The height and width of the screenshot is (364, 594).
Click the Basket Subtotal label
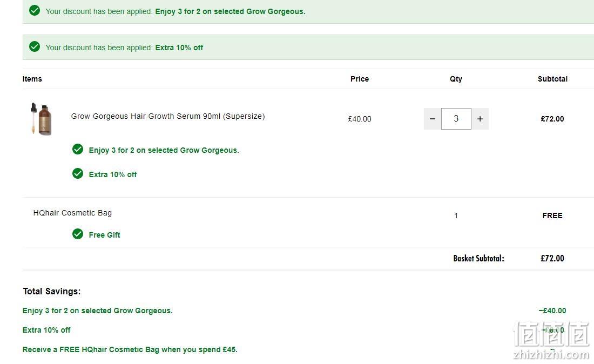tap(479, 258)
